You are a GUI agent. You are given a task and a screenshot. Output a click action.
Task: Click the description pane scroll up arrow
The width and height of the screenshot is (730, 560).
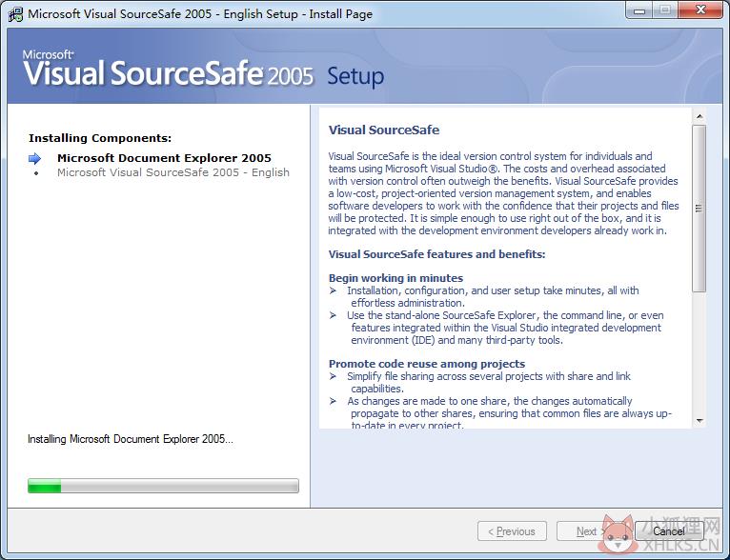(x=699, y=116)
